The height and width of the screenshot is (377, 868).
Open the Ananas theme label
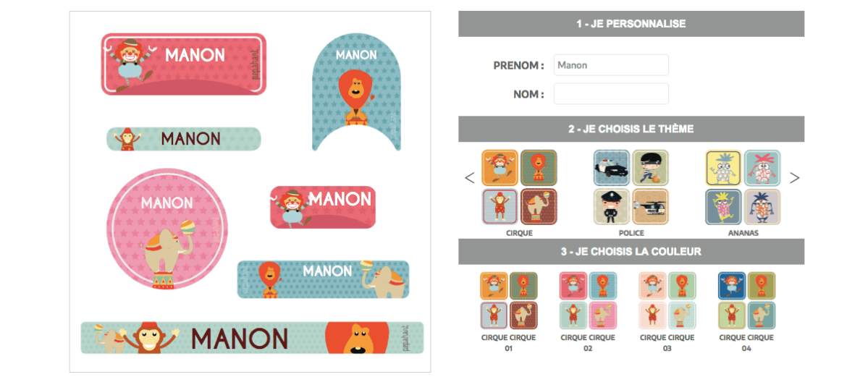point(743,233)
